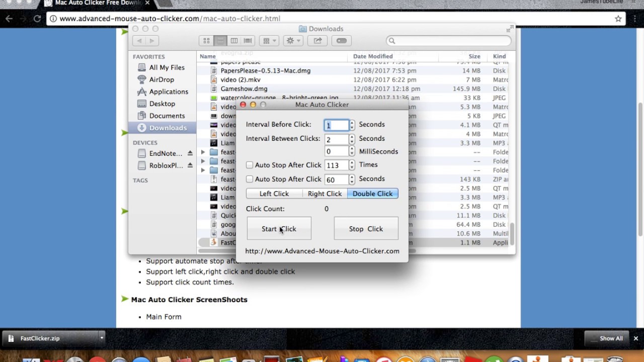Screen dimensions: 644x362
Task: Expand the third feast folder row
Action: pos(203,170)
